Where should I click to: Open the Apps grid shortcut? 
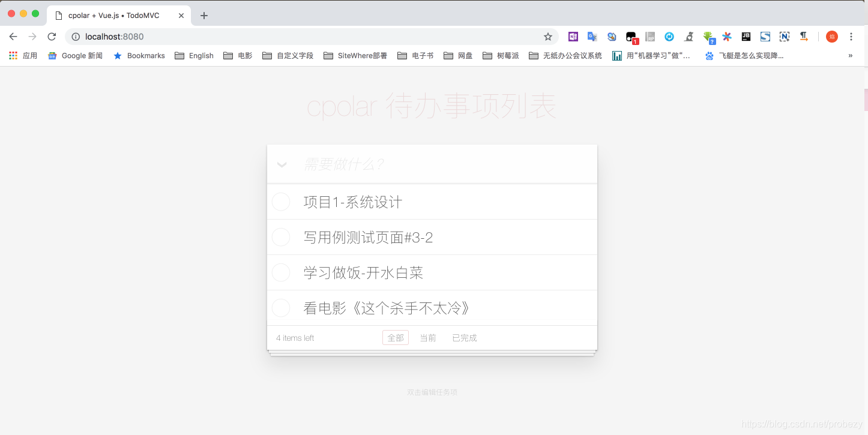tap(23, 55)
